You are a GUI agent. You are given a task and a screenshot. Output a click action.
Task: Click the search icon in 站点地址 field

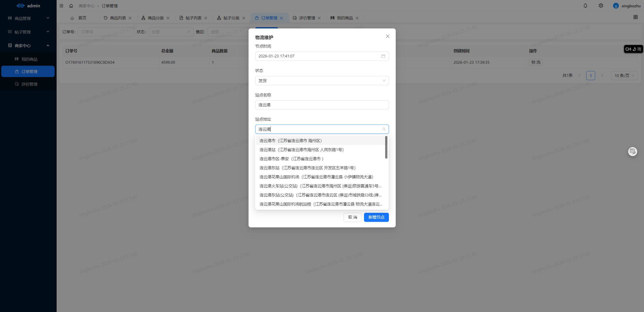384,129
